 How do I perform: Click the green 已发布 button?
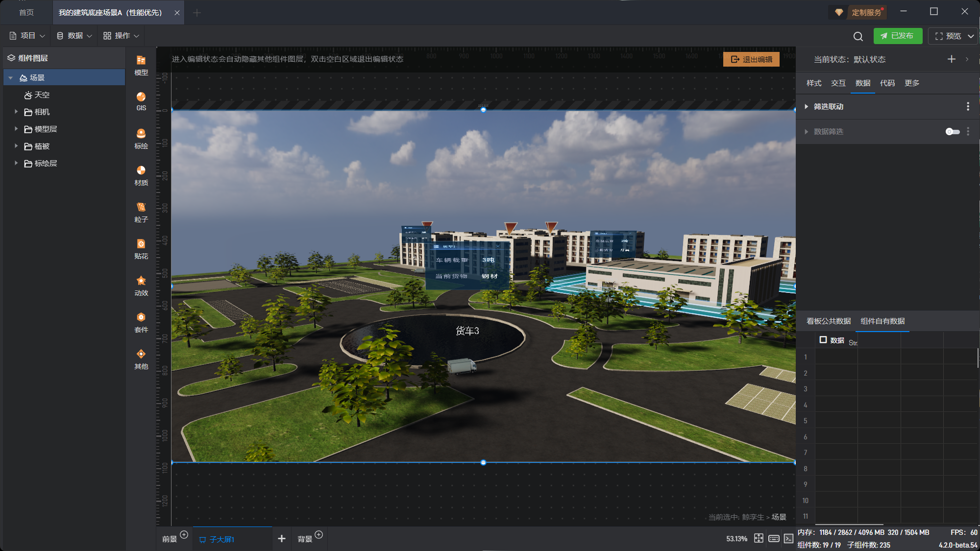(897, 36)
